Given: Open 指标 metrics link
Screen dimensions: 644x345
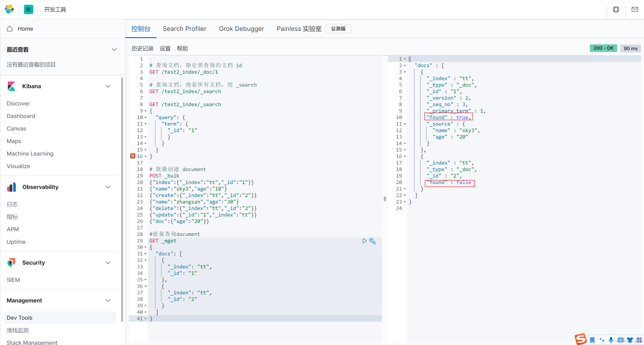Looking at the screenshot, I should [x=12, y=217].
